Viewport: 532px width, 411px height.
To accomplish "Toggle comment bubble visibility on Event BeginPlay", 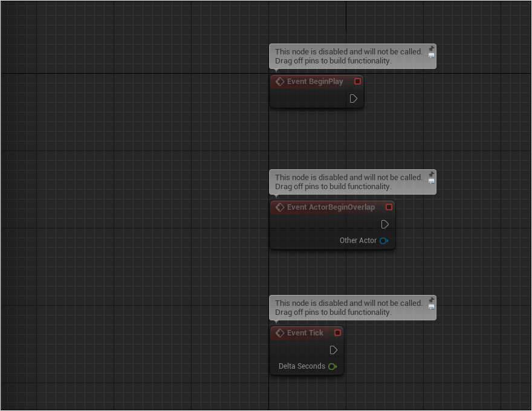I will (431, 56).
